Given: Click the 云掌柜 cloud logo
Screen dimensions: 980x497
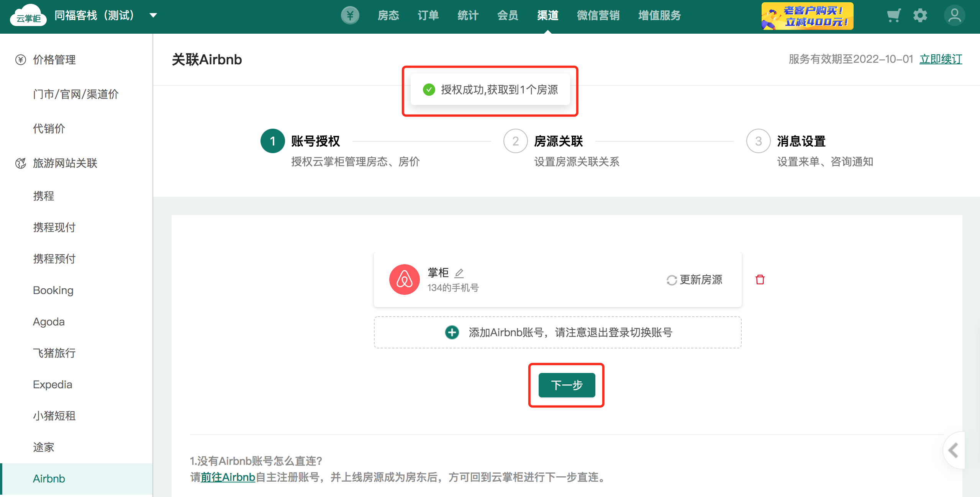Looking at the screenshot, I should pos(28,16).
